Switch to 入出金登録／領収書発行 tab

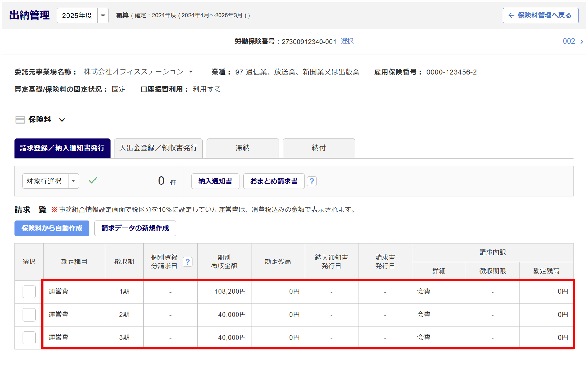158,148
